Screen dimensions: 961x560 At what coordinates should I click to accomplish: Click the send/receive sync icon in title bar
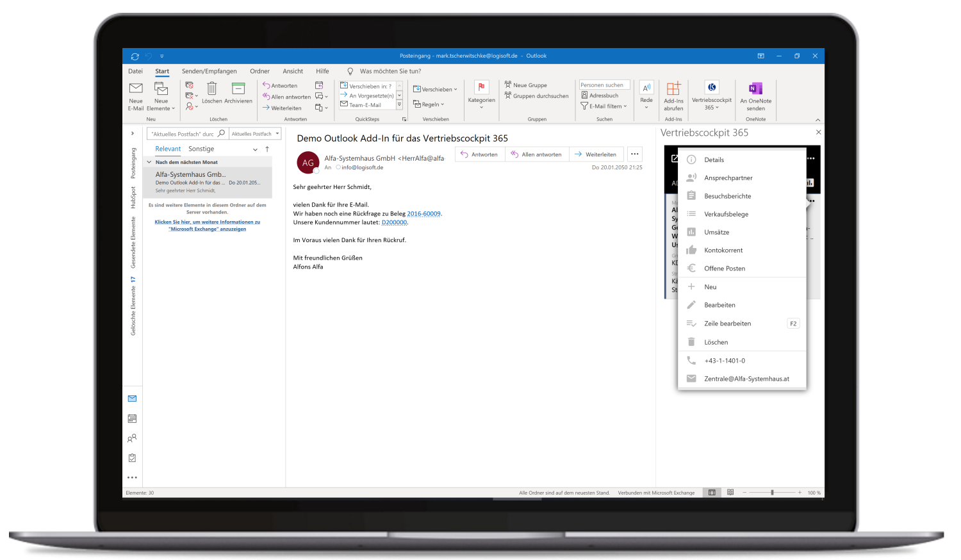click(x=135, y=56)
